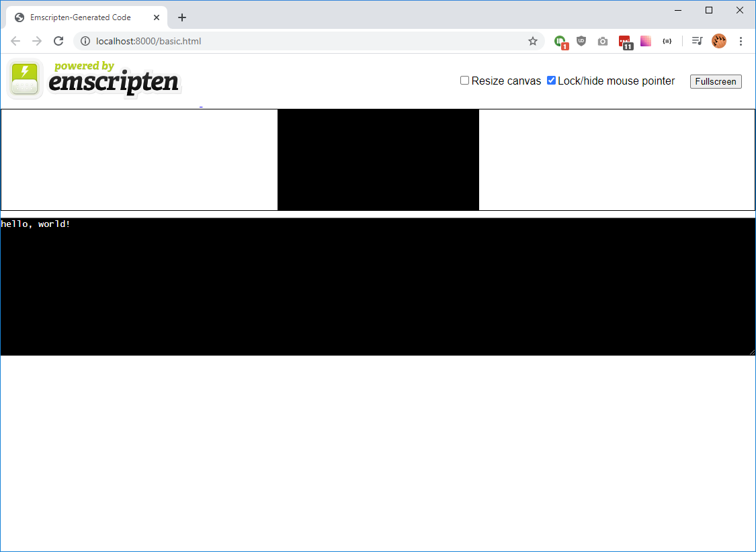Bookmark this page with the star icon

coord(532,41)
